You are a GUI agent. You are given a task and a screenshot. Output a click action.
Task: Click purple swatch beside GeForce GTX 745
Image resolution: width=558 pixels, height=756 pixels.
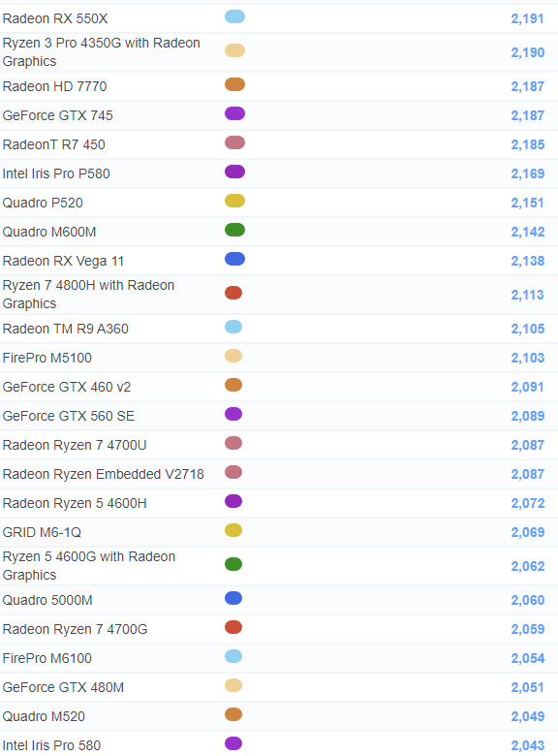(x=234, y=113)
